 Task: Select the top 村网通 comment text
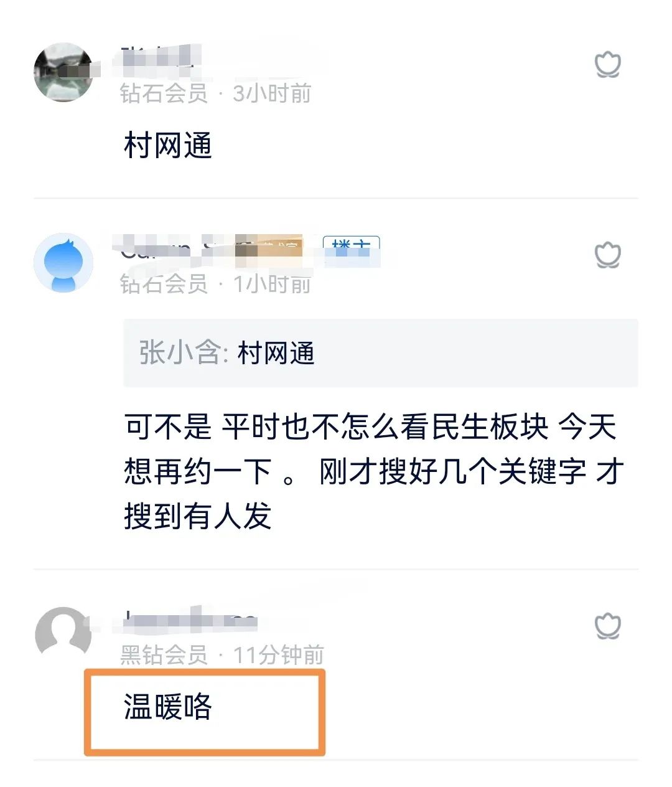168,146
